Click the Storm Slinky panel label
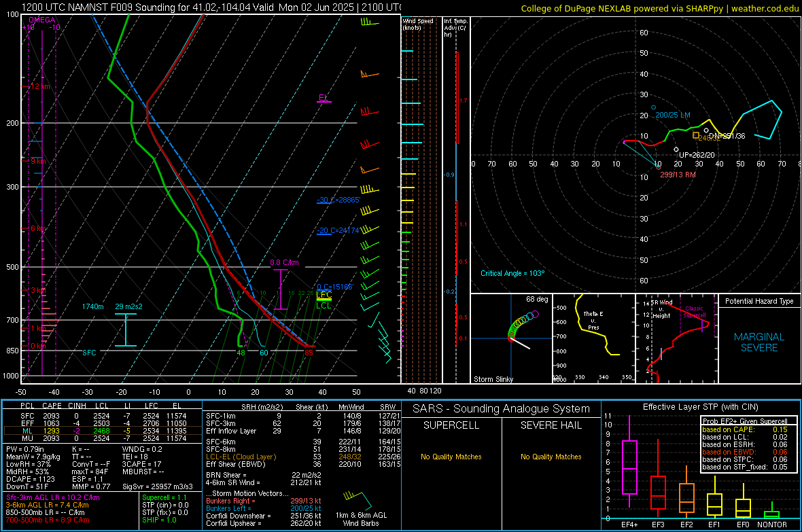 (493, 379)
